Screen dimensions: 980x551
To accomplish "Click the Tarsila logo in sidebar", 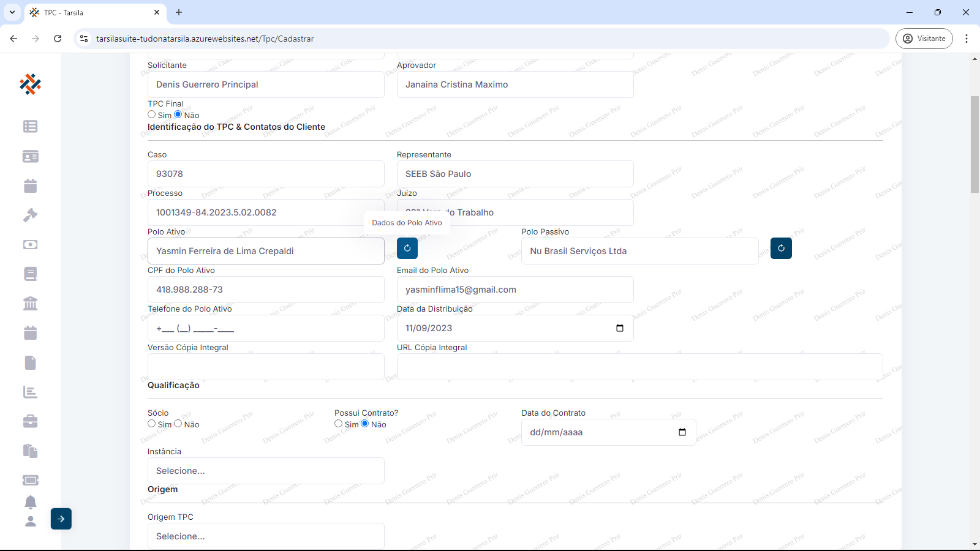I will pyautogui.click(x=30, y=84).
